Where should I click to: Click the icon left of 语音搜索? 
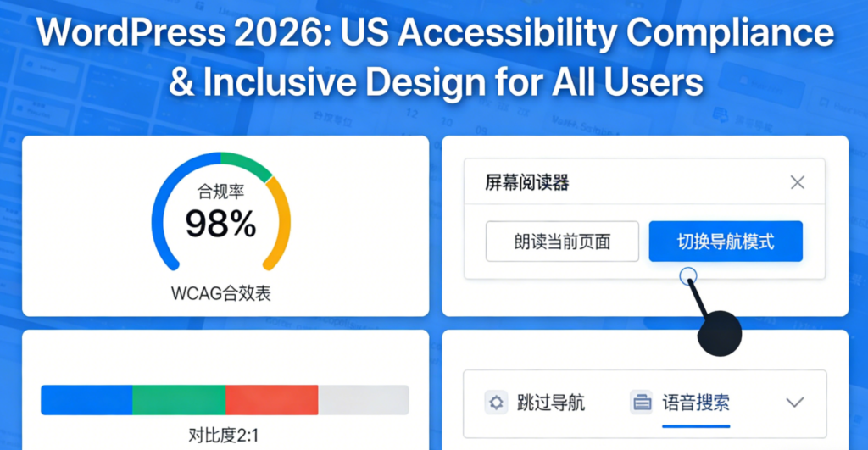[642, 403]
